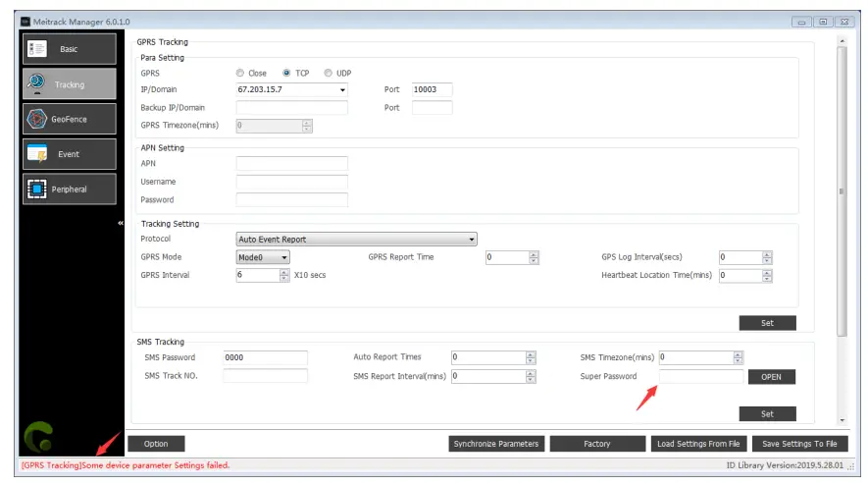Click the red settings failed status message
The image size is (868, 485).
click(x=126, y=465)
